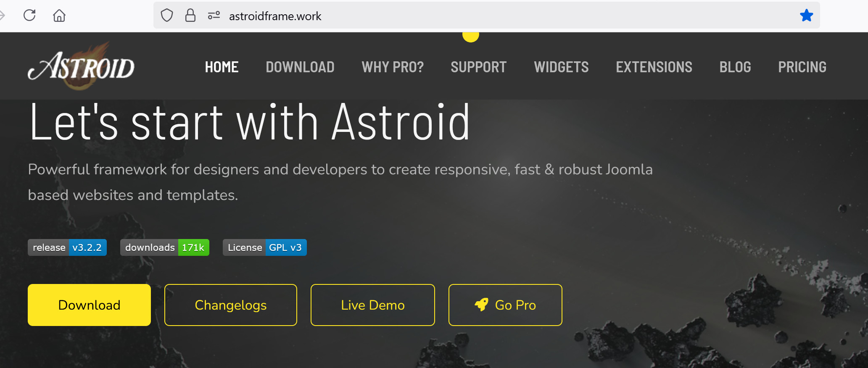Click the yellow Download button
This screenshot has height=368, width=868.
click(x=89, y=305)
